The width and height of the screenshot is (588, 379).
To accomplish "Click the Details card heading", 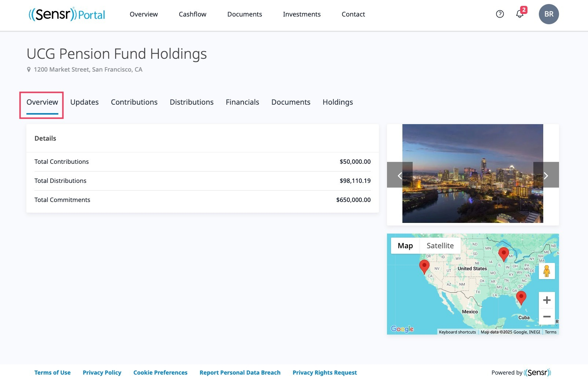I will tap(45, 138).
